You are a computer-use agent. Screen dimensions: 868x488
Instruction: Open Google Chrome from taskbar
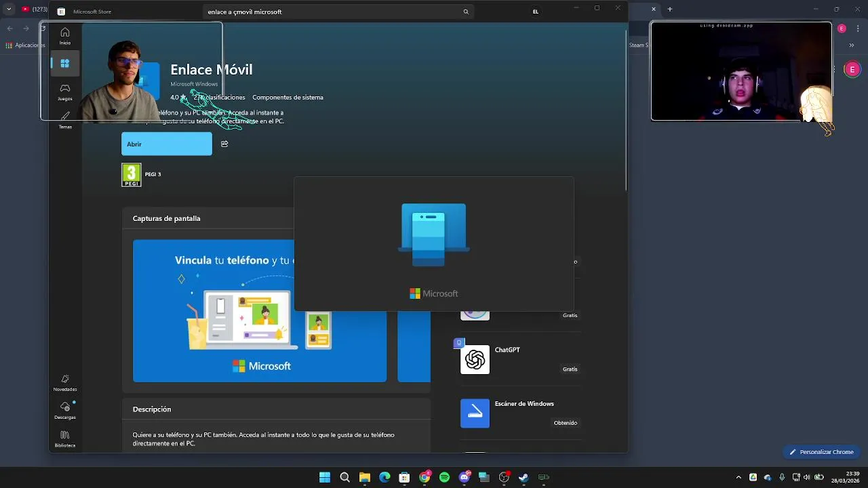[x=425, y=477]
